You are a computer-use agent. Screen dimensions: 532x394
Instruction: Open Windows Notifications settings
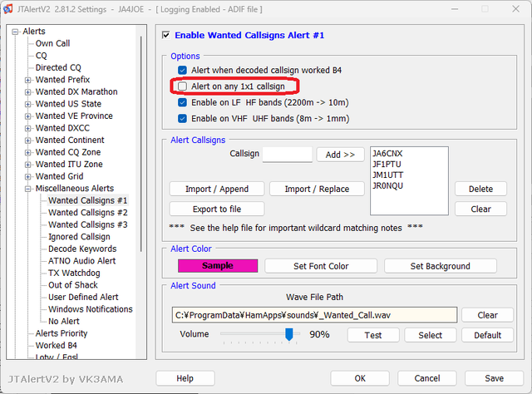click(x=91, y=309)
